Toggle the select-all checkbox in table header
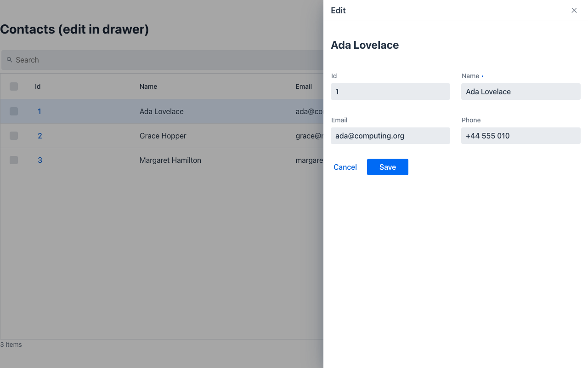 (x=14, y=86)
